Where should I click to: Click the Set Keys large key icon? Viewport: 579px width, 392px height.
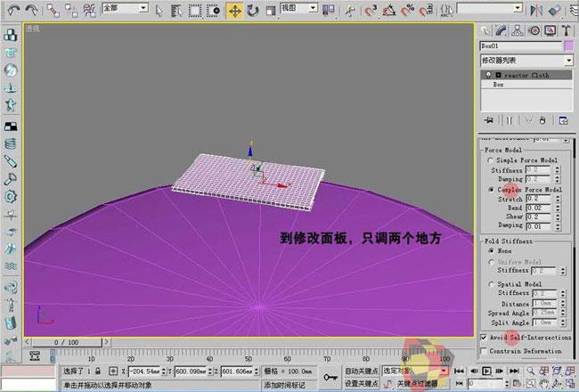point(330,377)
